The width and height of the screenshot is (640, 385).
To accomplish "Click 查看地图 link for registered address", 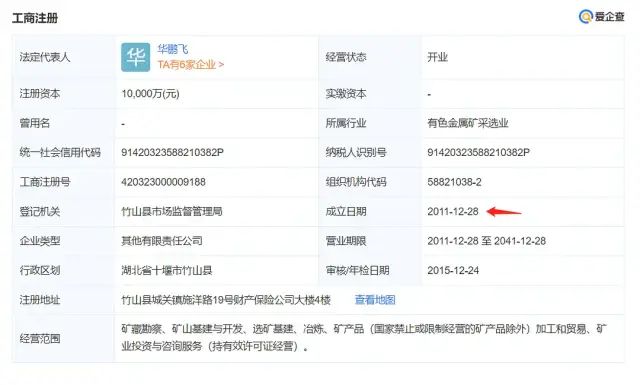I will click(x=375, y=300).
